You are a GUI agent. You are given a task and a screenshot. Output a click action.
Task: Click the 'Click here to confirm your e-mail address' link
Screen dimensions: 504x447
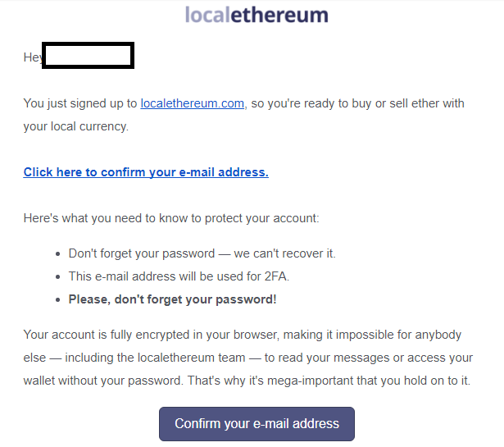[146, 172]
